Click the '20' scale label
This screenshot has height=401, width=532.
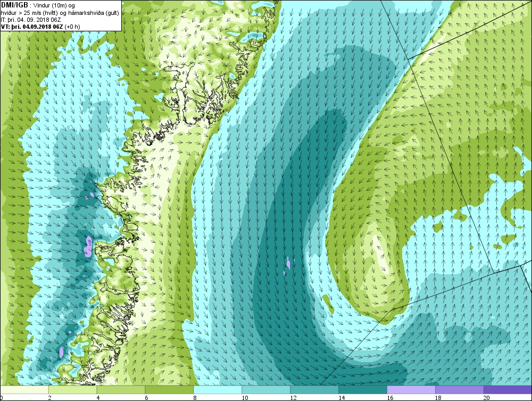pos(487,398)
